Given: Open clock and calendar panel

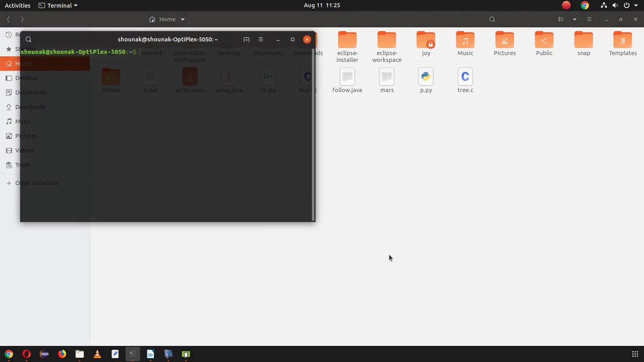Looking at the screenshot, I should (x=322, y=5).
